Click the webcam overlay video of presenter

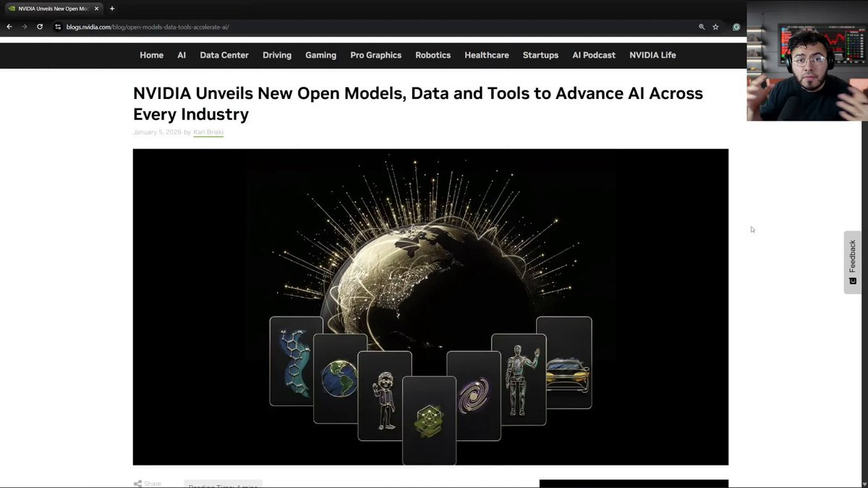[x=807, y=61]
